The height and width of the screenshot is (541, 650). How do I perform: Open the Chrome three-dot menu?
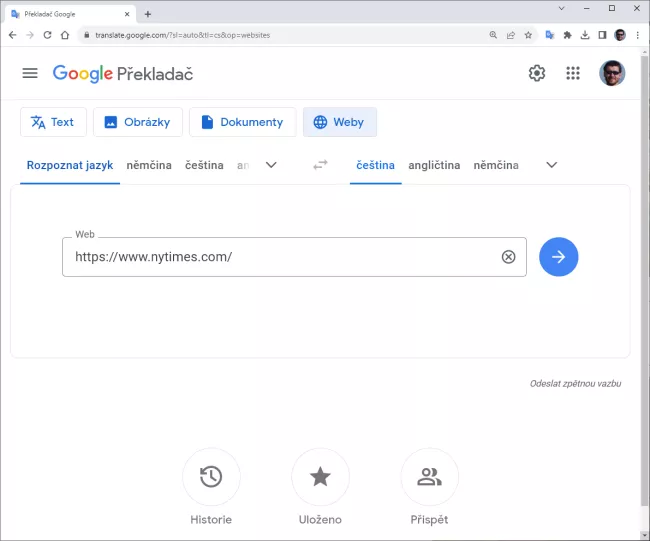(638, 35)
